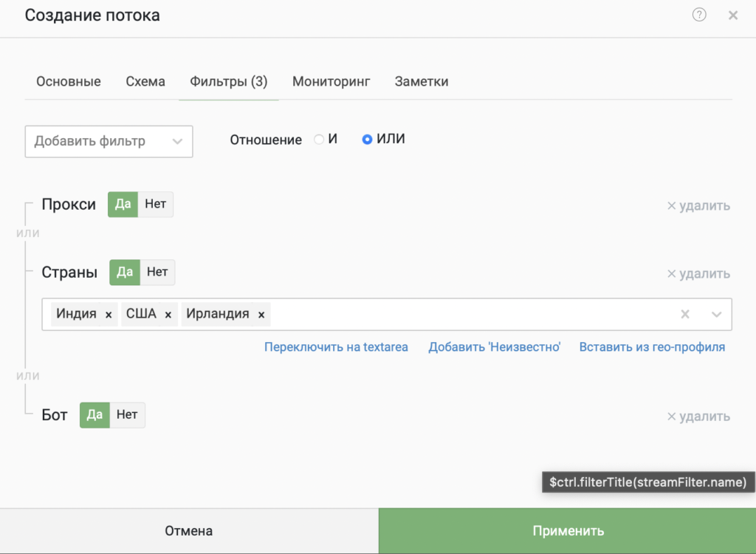Set Прокси filter toggle to Нет
The height and width of the screenshot is (554, 756).
point(155,204)
